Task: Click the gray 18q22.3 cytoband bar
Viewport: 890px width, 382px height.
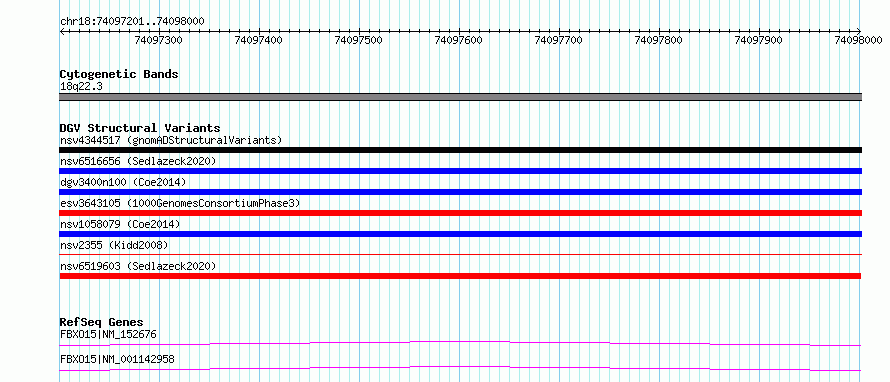Action: (460, 97)
